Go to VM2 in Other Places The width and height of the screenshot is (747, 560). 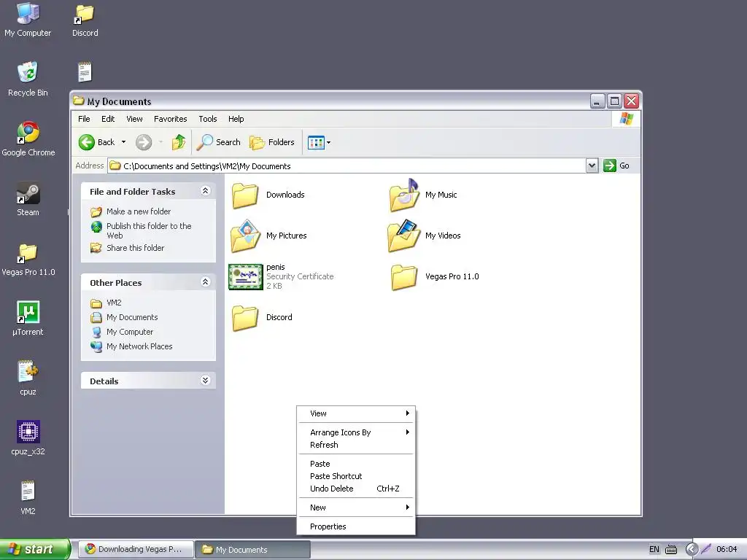click(x=114, y=303)
